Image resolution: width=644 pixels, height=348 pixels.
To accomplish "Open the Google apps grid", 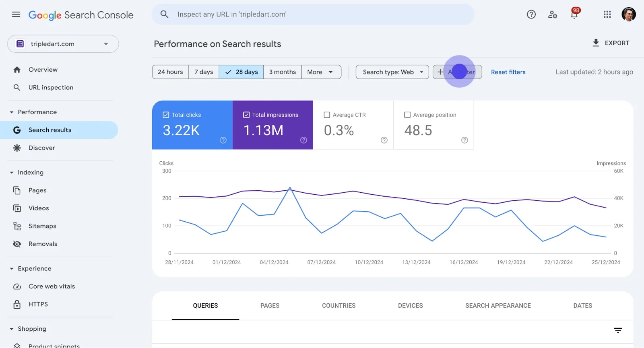I will [x=607, y=14].
